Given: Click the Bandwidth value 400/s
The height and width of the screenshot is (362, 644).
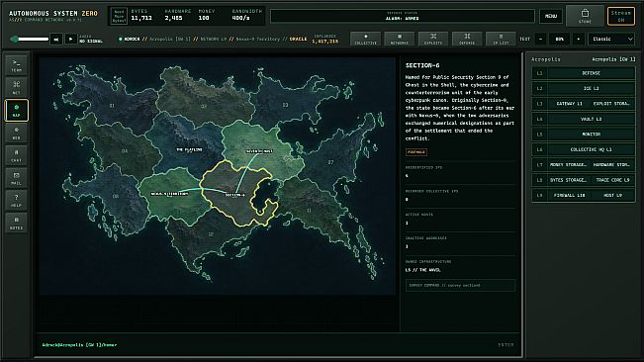Looking at the screenshot, I should [240, 18].
